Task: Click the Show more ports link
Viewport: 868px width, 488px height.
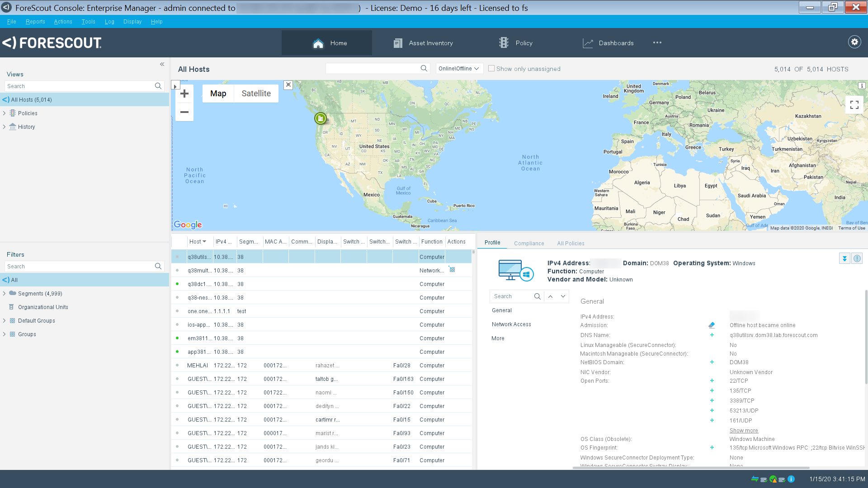Action: 744,431
